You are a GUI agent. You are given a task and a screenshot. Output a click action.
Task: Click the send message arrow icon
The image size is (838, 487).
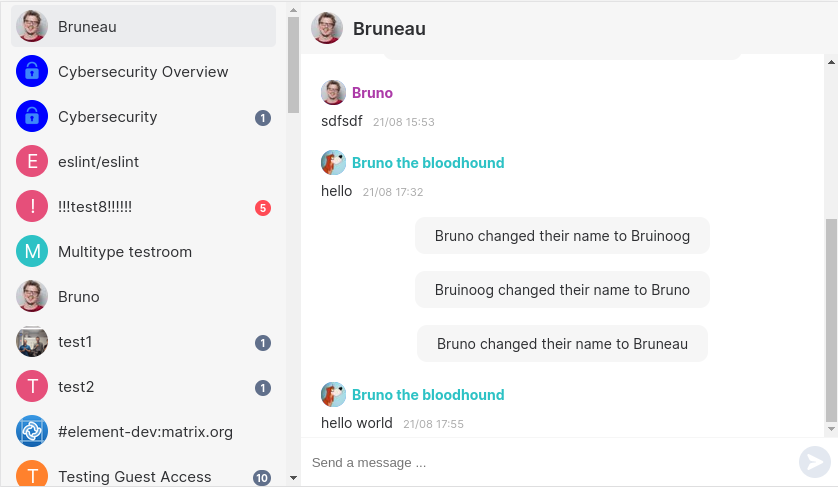click(x=814, y=461)
